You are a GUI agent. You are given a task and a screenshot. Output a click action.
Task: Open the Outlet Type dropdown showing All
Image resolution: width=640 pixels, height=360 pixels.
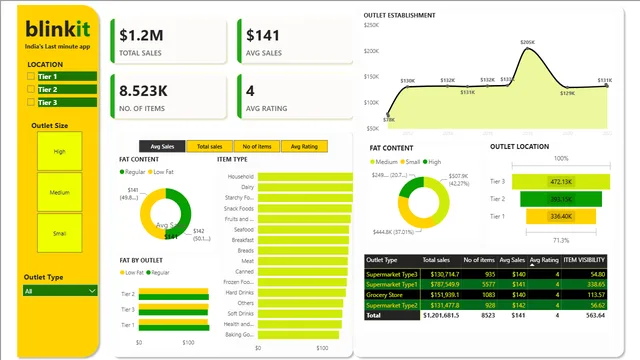point(60,291)
